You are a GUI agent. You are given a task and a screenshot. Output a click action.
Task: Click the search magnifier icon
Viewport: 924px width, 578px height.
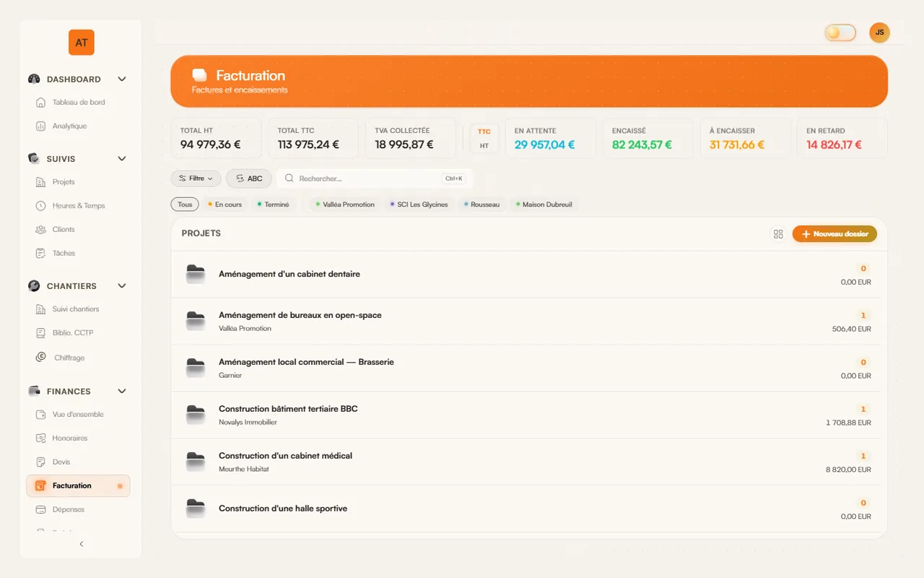[x=289, y=178]
